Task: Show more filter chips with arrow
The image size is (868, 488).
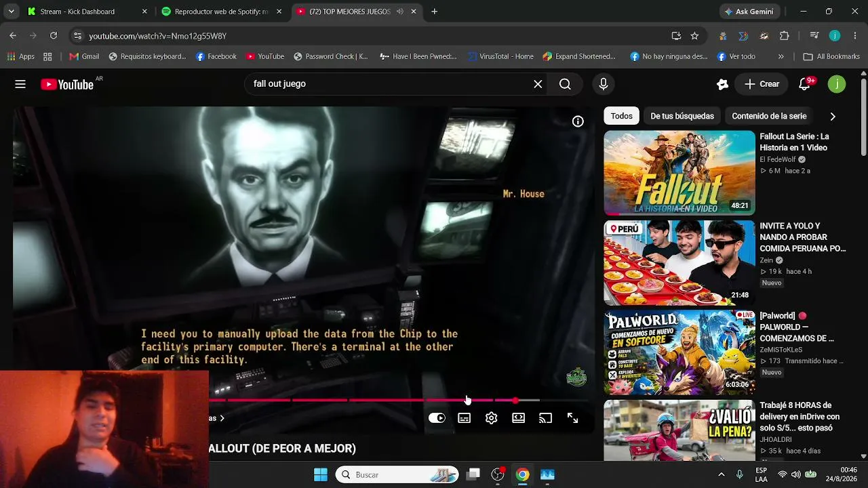Action: pos(833,116)
